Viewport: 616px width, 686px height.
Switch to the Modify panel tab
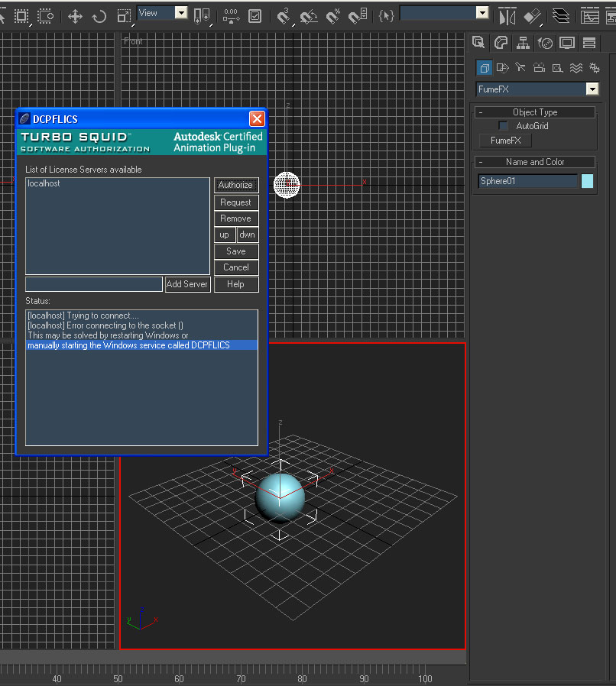[x=501, y=43]
